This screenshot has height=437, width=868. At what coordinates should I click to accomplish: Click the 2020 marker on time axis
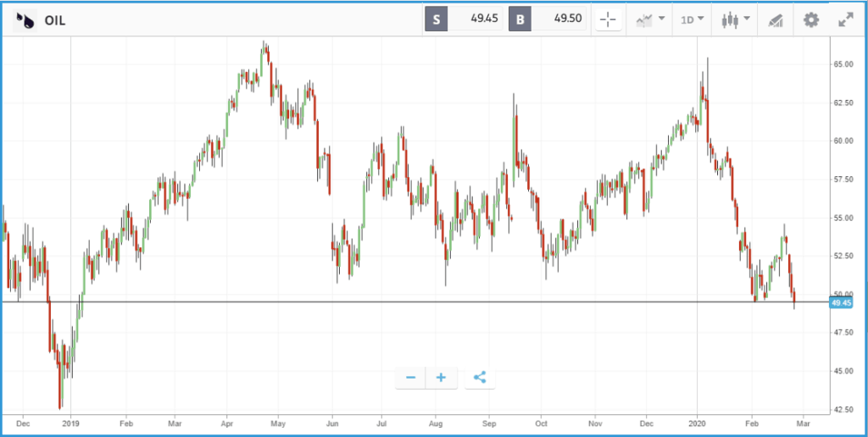click(x=697, y=424)
